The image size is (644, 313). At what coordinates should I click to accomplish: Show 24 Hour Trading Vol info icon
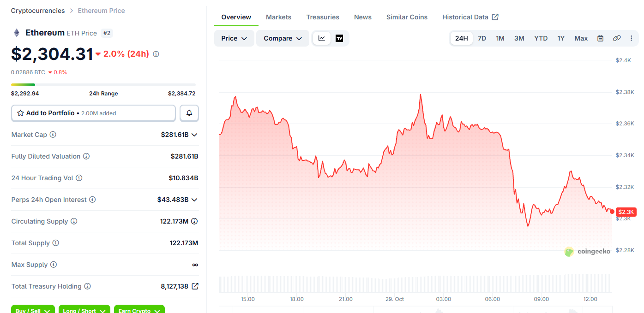[79, 178]
